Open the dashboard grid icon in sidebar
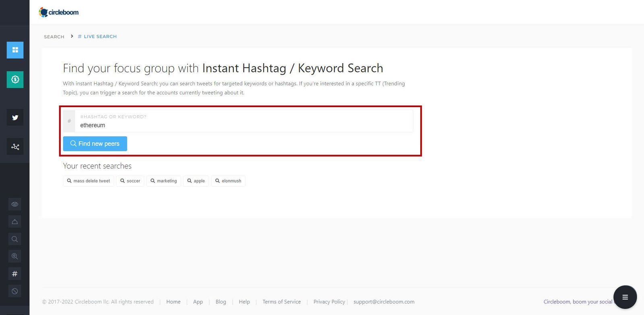The height and width of the screenshot is (315, 644). (x=15, y=50)
